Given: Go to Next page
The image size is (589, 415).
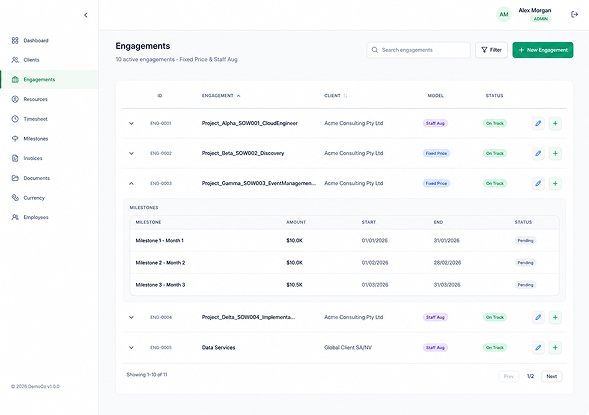Looking at the screenshot, I should (551, 376).
